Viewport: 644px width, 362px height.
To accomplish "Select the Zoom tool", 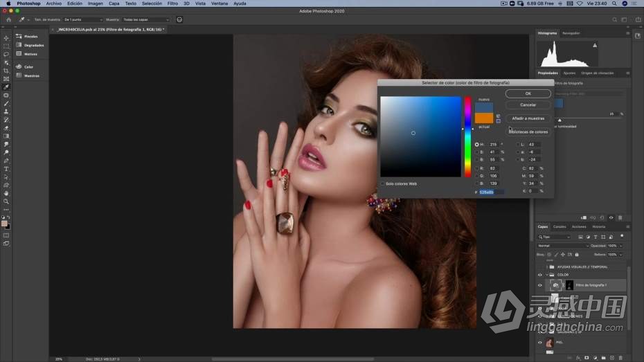I will (x=6, y=201).
